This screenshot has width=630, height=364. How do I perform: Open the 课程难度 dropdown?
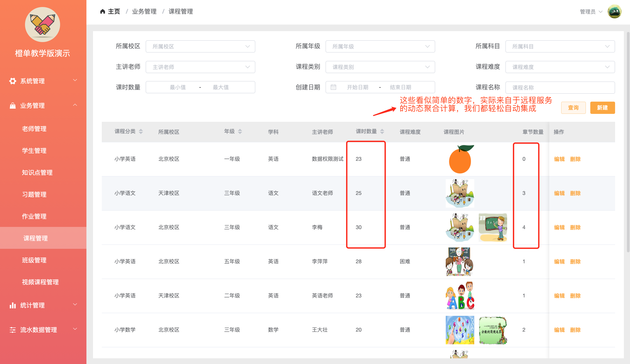560,67
